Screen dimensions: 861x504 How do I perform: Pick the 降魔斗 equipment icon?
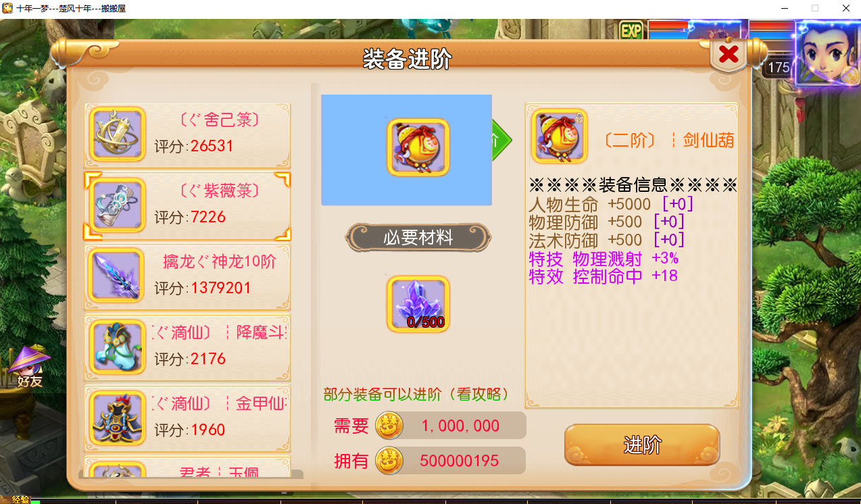(x=118, y=347)
